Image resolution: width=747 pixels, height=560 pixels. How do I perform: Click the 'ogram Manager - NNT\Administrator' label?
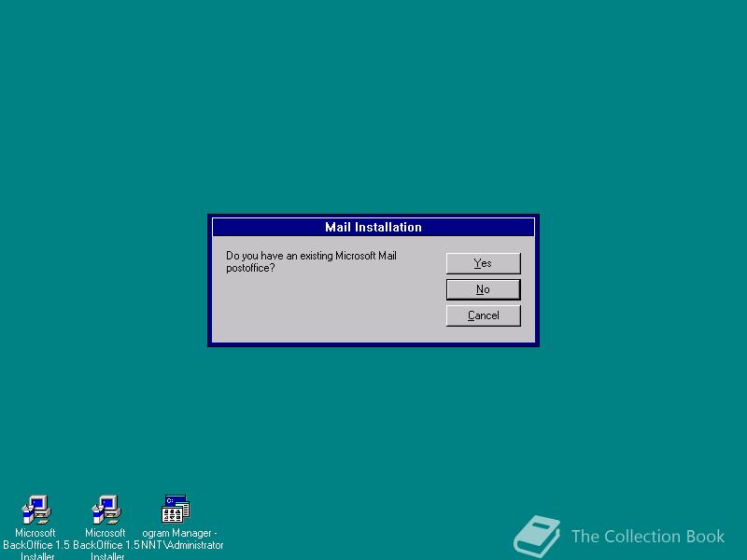(x=182, y=539)
